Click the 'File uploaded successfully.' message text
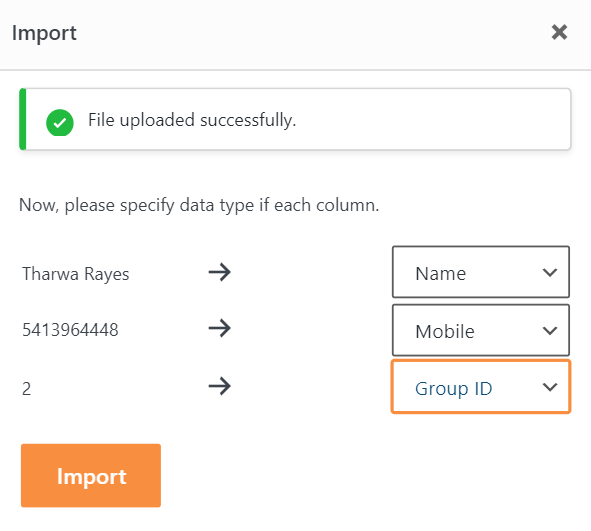This screenshot has width=591, height=531. [x=192, y=120]
